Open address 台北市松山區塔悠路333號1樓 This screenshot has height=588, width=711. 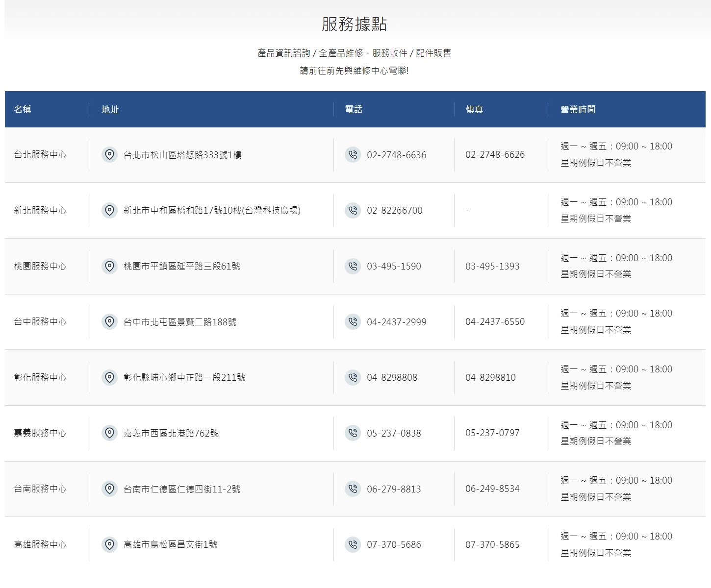[182, 155]
